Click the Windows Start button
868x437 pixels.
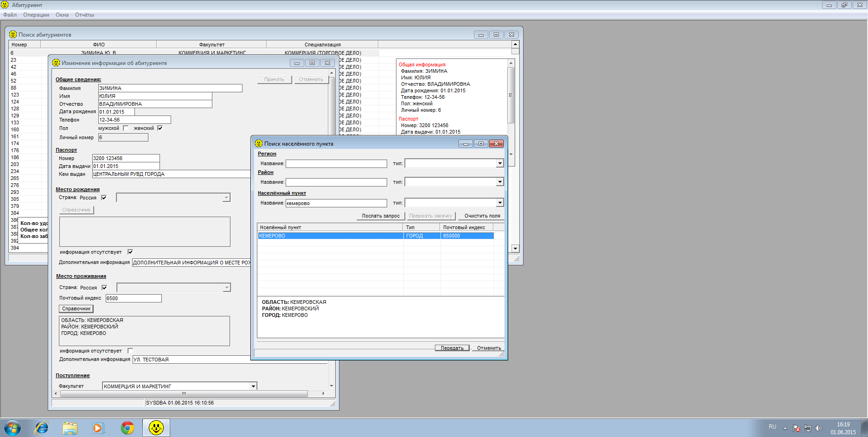pos(13,428)
